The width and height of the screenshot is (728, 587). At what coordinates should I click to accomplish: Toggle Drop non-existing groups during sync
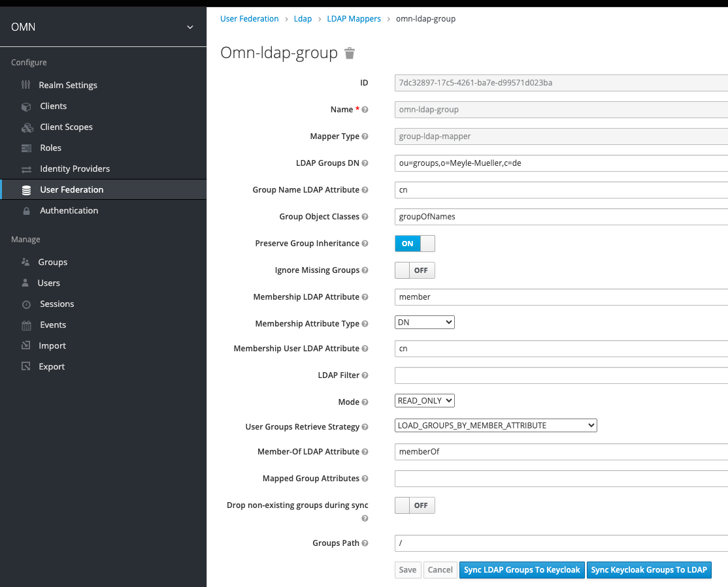click(414, 505)
